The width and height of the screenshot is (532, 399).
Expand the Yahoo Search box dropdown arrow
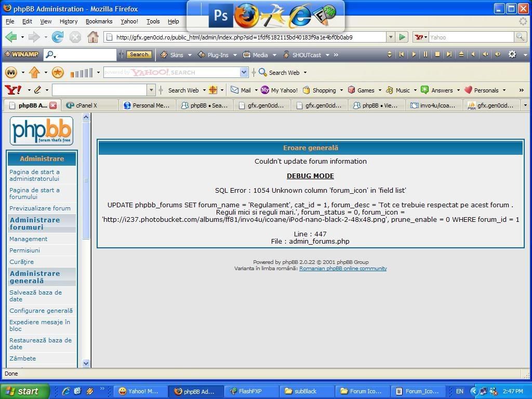coord(244,72)
